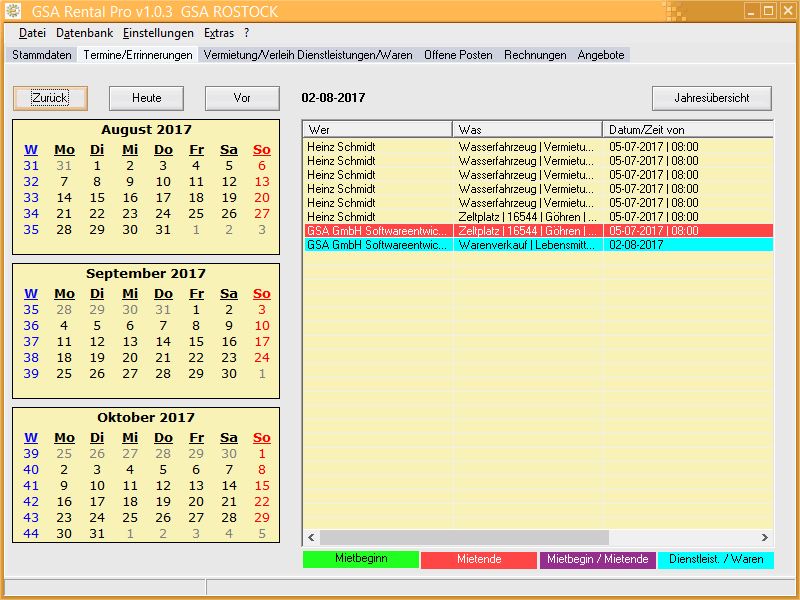800x600 pixels.
Task: Open the Jahresübersicht view
Action: pyautogui.click(x=712, y=98)
